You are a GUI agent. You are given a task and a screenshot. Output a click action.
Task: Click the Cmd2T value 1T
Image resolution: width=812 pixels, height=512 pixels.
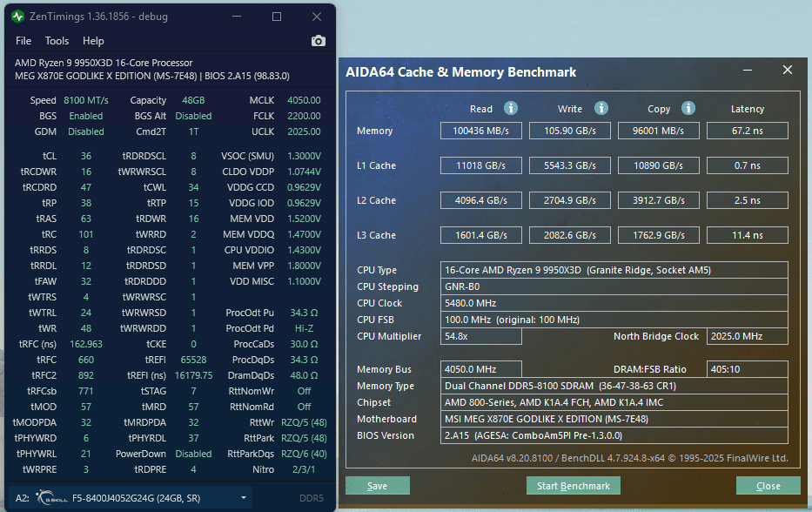[x=193, y=131]
